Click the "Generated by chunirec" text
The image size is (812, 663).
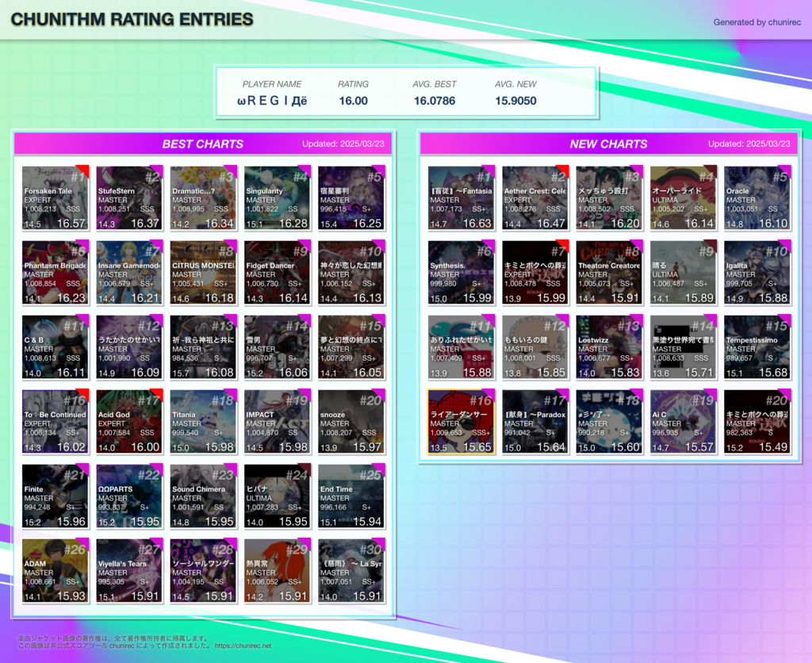click(x=756, y=22)
